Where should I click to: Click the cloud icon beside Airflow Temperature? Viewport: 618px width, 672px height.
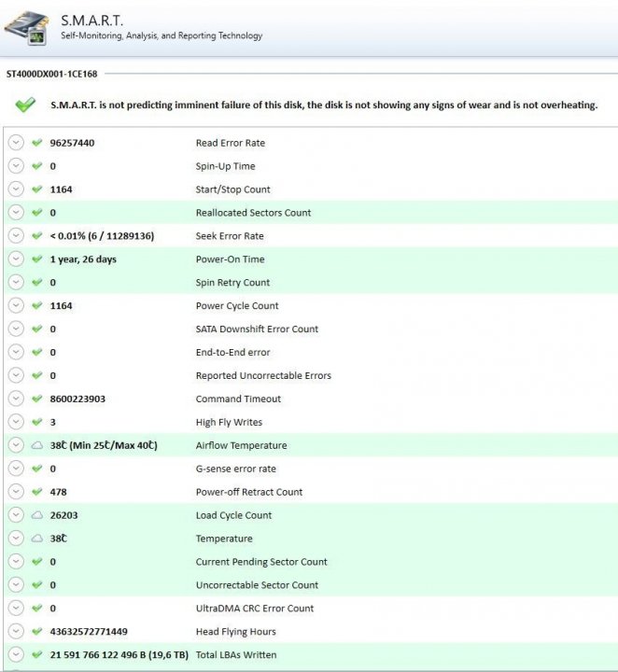[37, 445]
